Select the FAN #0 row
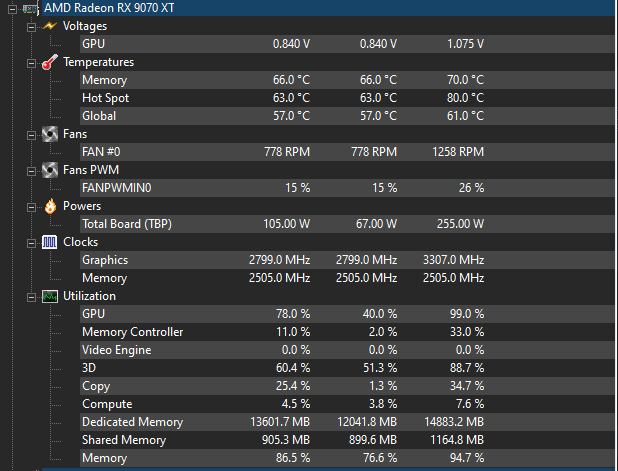Image resolution: width=618 pixels, height=471 pixels. pos(347,152)
